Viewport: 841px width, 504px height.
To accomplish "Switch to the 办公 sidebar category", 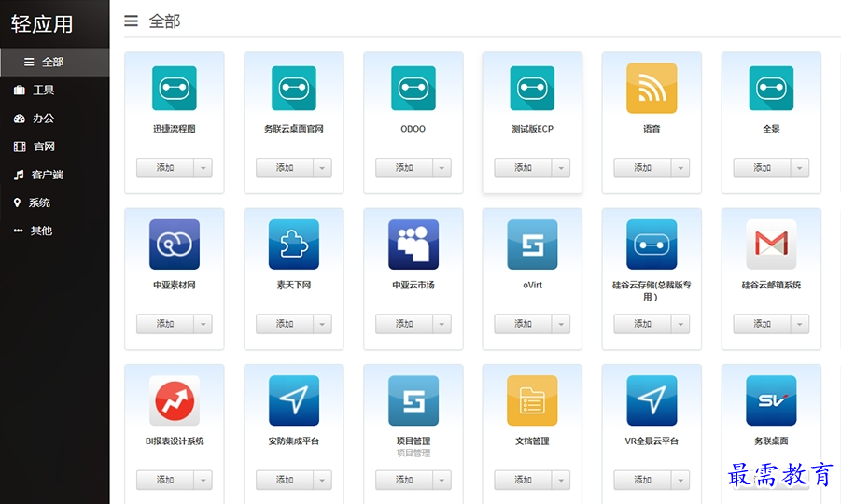I will click(x=55, y=119).
